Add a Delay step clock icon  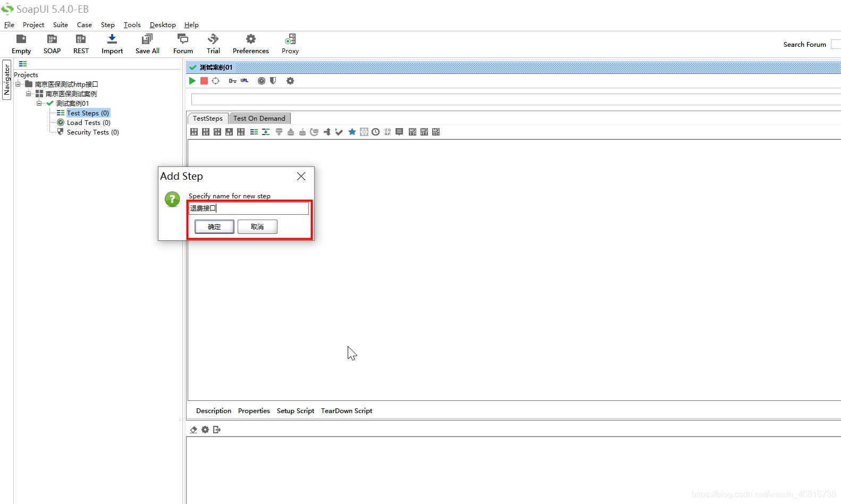tap(376, 132)
